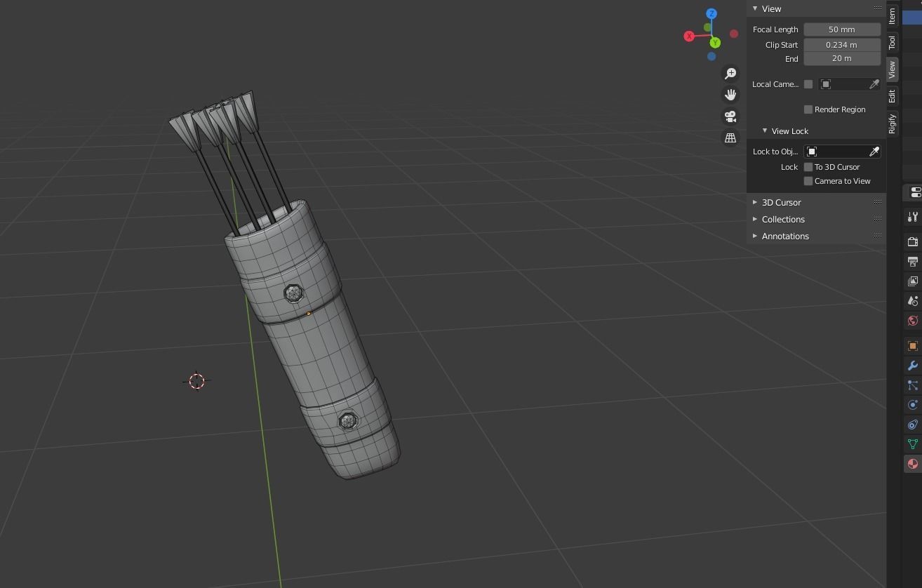
Task: Click the negative Z axis dot on gizmo
Action: click(711, 56)
